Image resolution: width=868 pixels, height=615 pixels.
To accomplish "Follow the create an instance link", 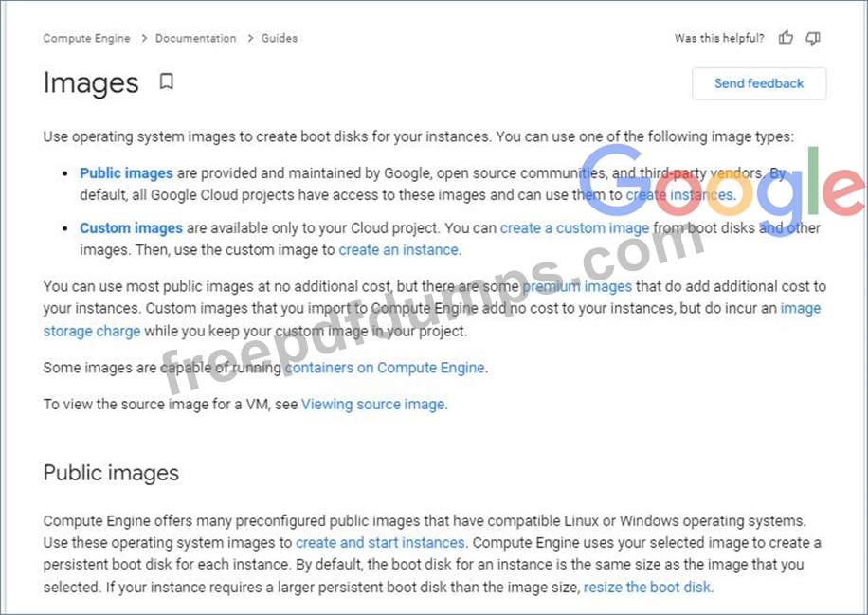I will click(x=398, y=250).
